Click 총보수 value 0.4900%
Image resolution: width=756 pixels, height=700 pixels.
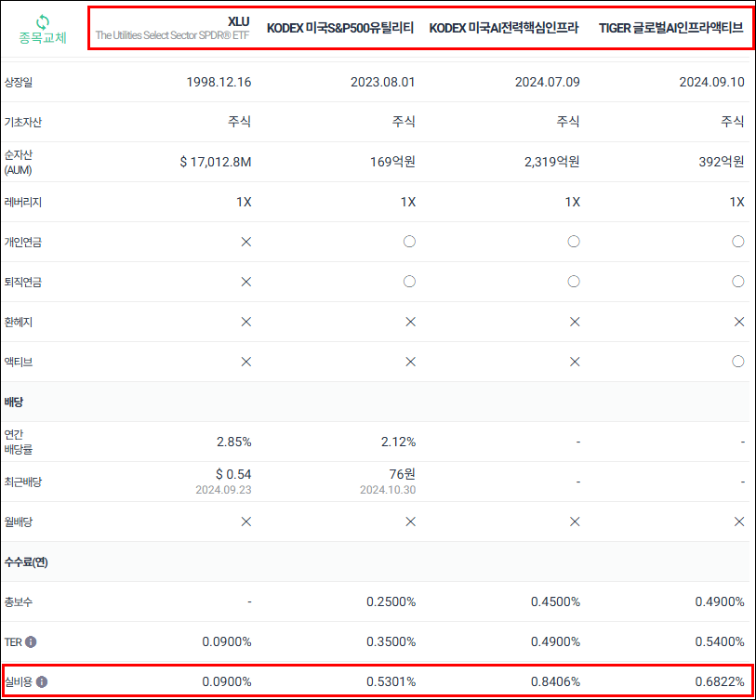point(720,602)
